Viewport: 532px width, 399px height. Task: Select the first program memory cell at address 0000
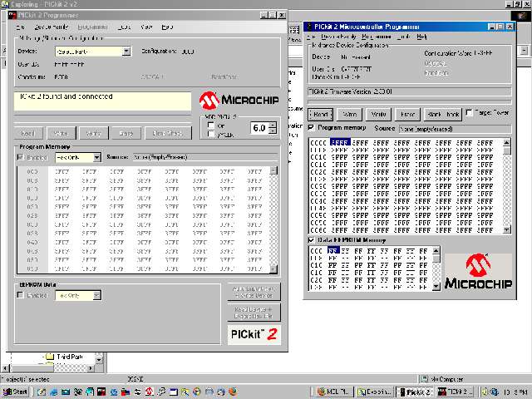click(339, 142)
